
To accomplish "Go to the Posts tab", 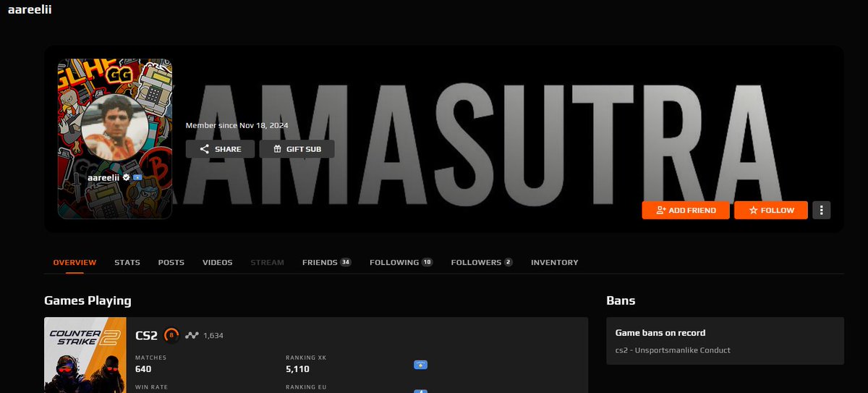I will click(171, 262).
